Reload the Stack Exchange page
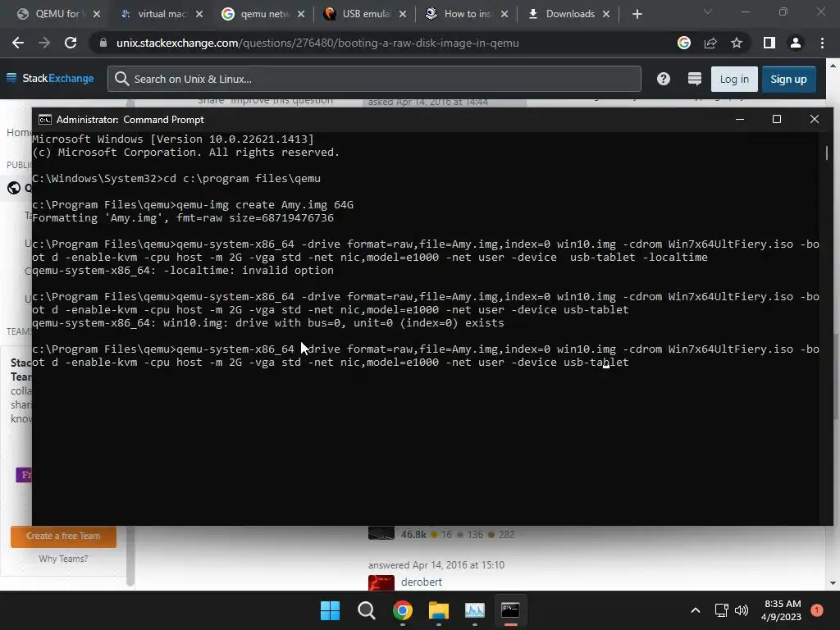 click(x=71, y=43)
